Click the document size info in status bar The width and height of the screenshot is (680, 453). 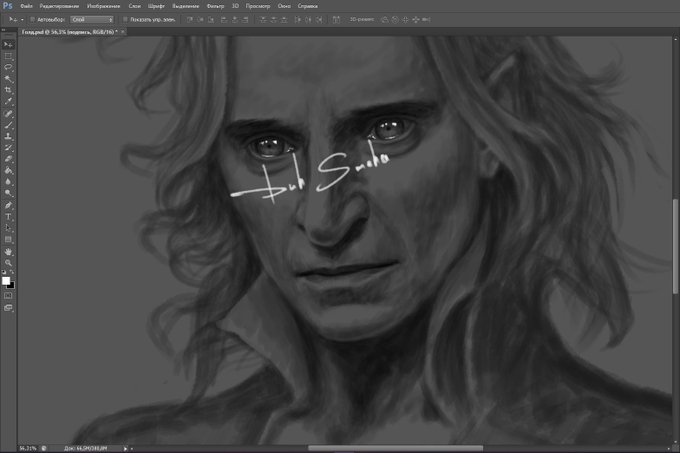point(85,448)
